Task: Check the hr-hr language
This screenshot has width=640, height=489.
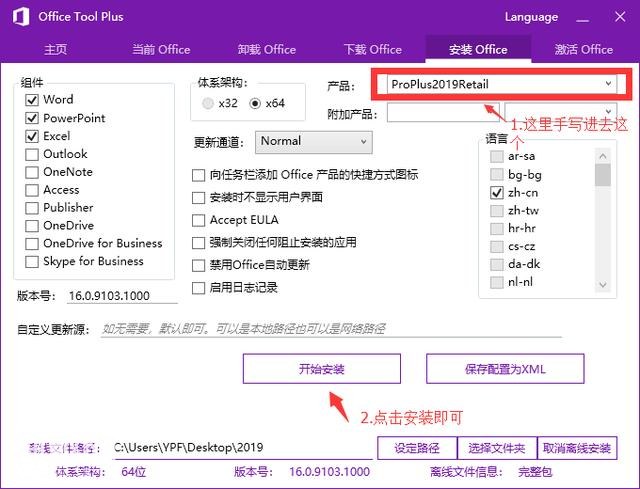Action: (497, 229)
